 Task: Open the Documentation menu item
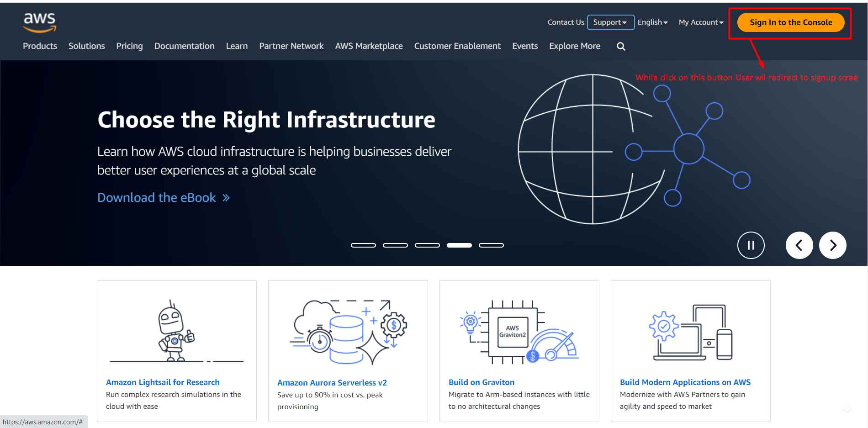[185, 46]
